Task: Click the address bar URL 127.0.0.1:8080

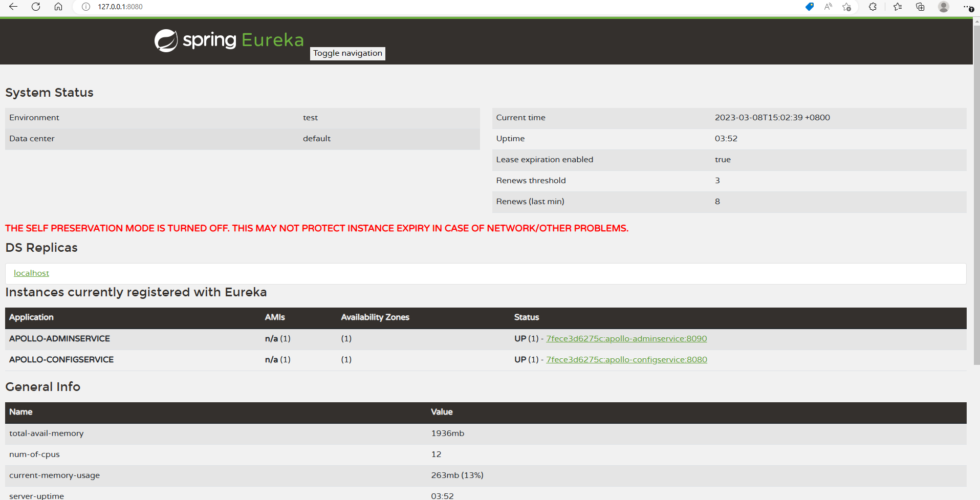Action: tap(120, 7)
